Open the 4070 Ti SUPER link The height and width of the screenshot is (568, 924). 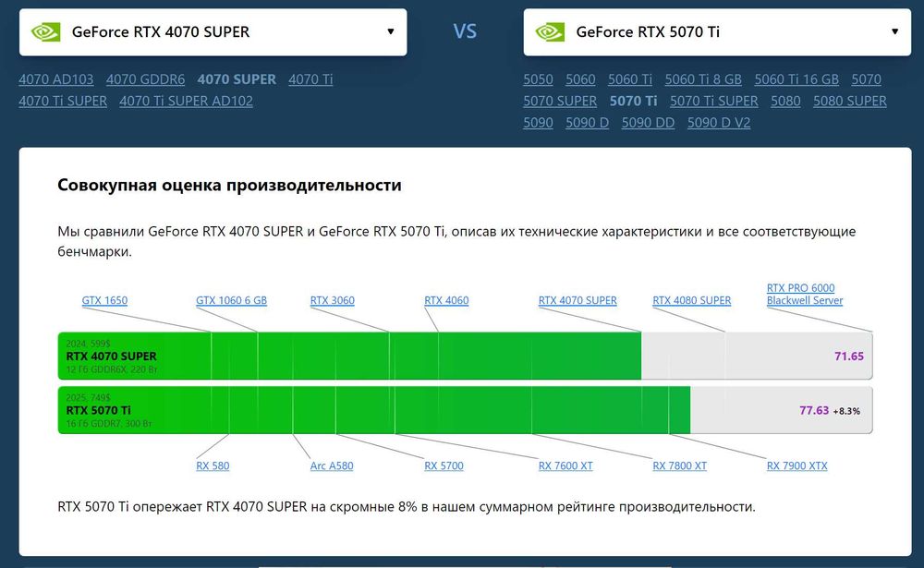point(63,102)
